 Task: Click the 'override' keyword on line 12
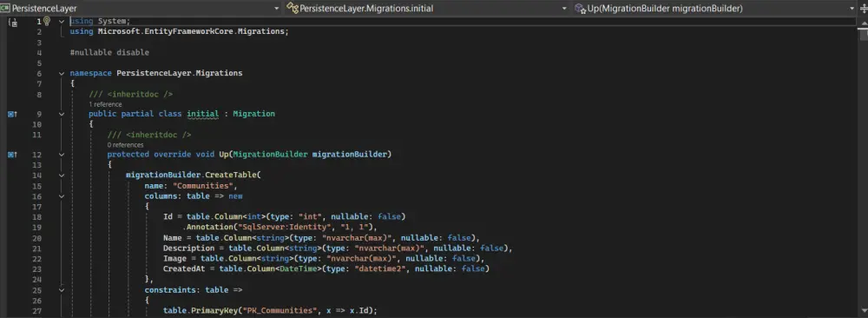pos(172,155)
